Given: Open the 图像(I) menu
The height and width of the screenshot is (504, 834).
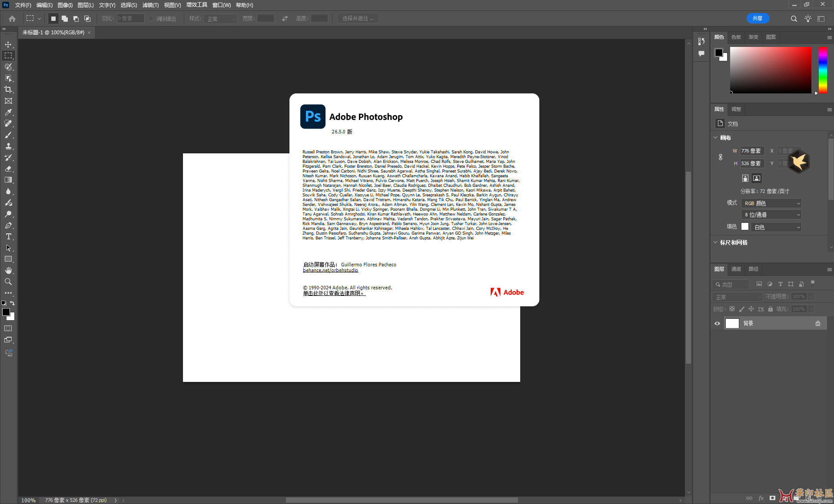Looking at the screenshot, I should coord(65,5).
